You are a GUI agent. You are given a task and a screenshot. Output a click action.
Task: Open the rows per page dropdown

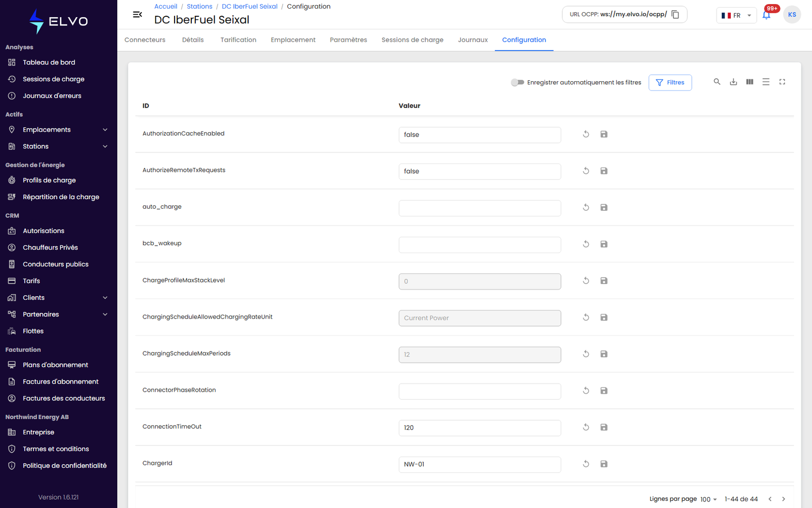tap(708, 499)
